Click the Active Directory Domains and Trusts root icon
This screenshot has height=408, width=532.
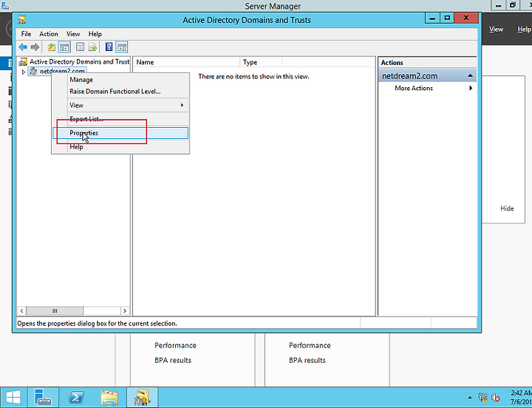[23, 62]
